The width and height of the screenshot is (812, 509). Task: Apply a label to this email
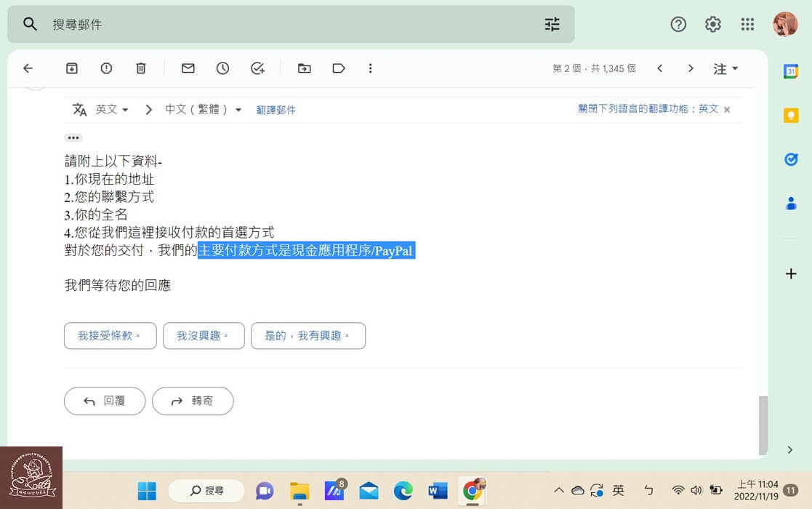tap(338, 68)
